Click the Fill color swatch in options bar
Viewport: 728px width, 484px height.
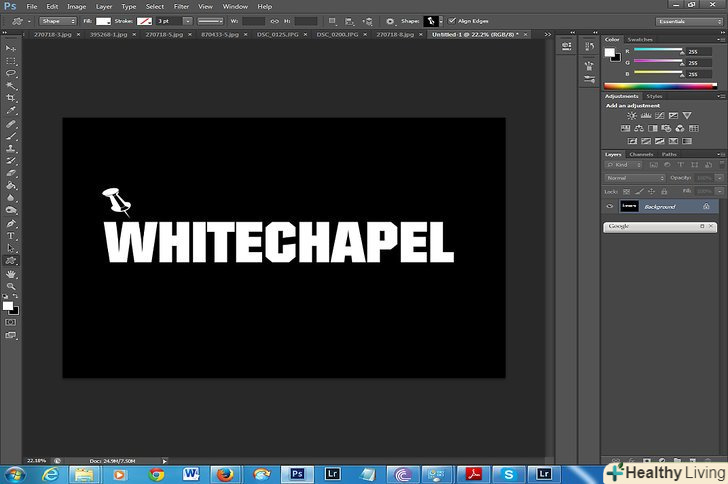[x=103, y=20]
